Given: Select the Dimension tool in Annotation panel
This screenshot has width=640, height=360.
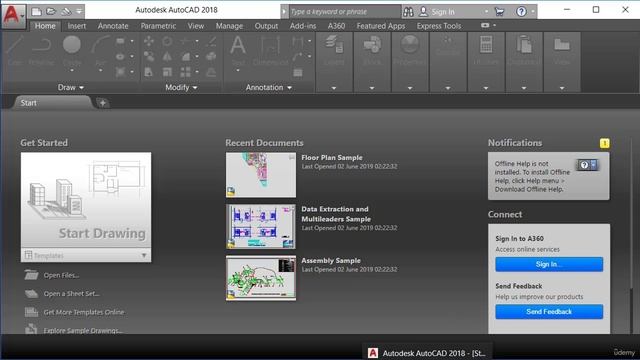Looking at the screenshot, I should click(270, 51).
